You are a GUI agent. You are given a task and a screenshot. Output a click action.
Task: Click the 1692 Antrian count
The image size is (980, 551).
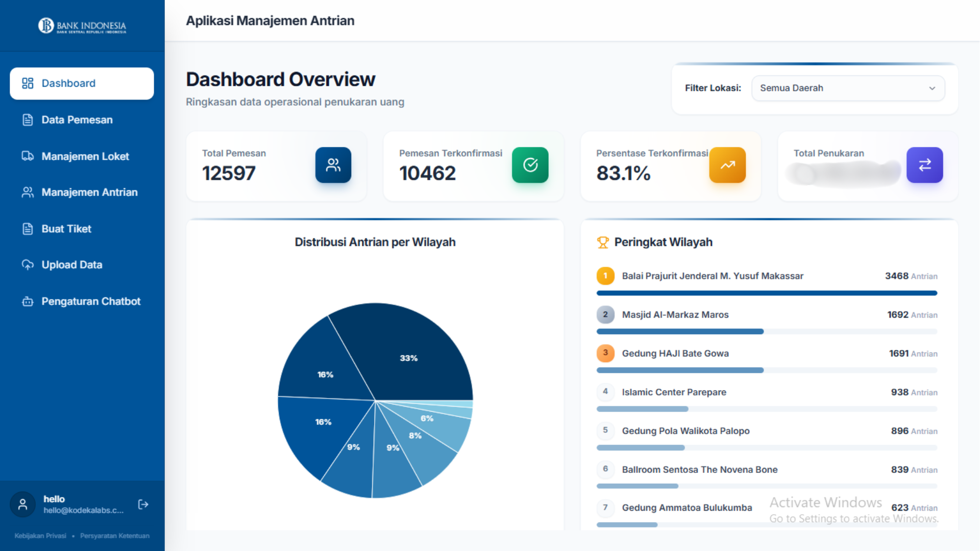coord(912,315)
